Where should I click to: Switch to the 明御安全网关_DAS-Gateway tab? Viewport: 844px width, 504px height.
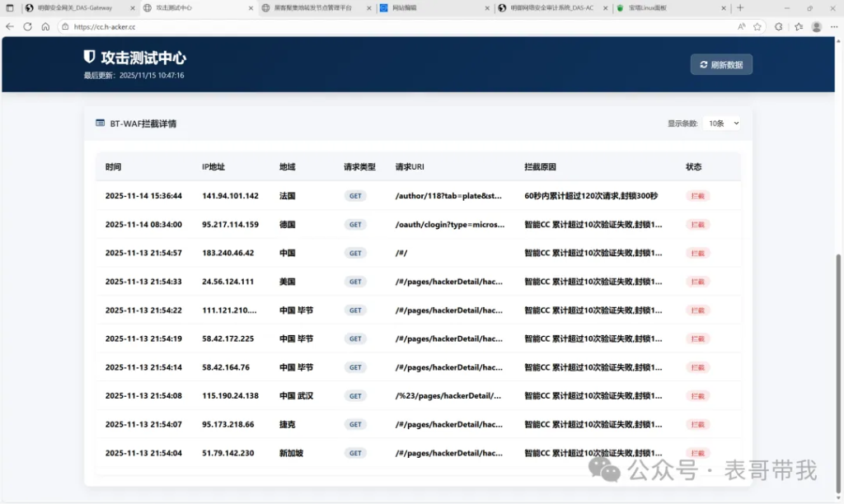pyautogui.click(x=74, y=7)
